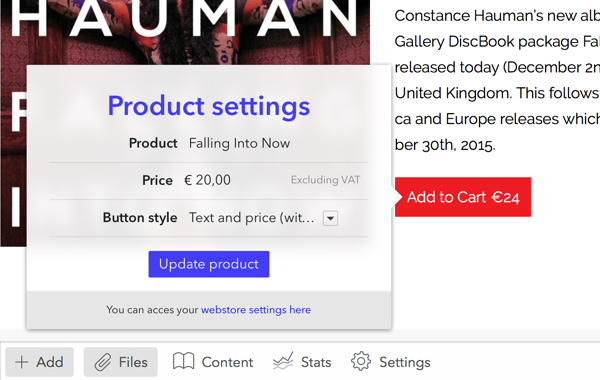The width and height of the screenshot is (600, 380).
Task: Click the Update product button
Action: pyautogui.click(x=209, y=264)
